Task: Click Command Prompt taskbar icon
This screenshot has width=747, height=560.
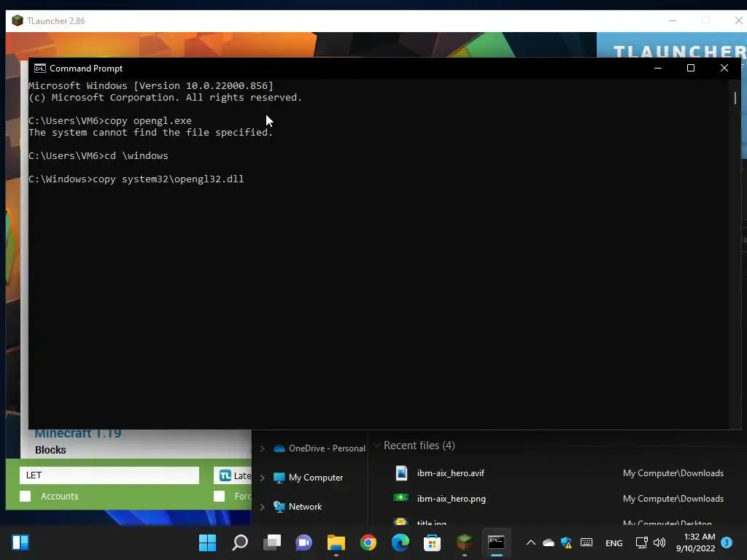Action: click(496, 542)
